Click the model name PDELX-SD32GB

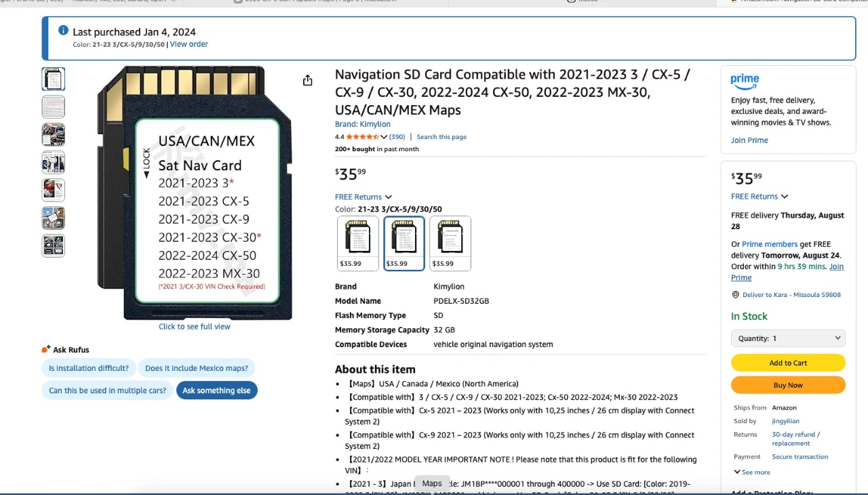click(x=461, y=301)
